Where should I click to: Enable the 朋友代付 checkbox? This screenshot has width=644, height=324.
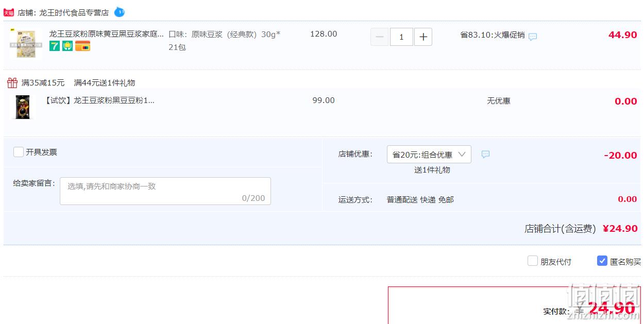click(x=533, y=261)
